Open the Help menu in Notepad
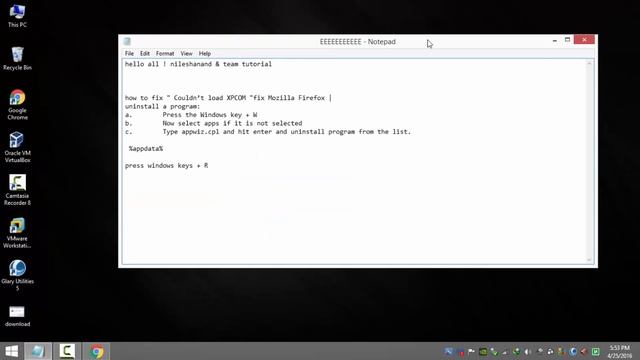The height and width of the screenshot is (360, 640). point(205,53)
